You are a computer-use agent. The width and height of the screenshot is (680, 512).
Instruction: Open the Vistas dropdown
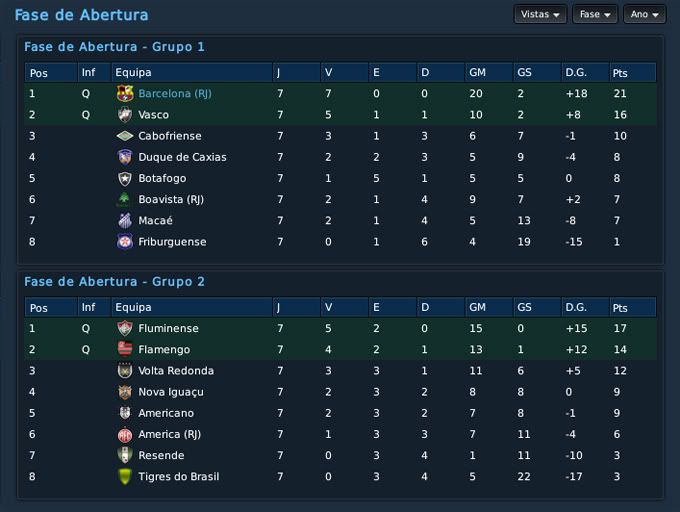pyautogui.click(x=540, y=15)
